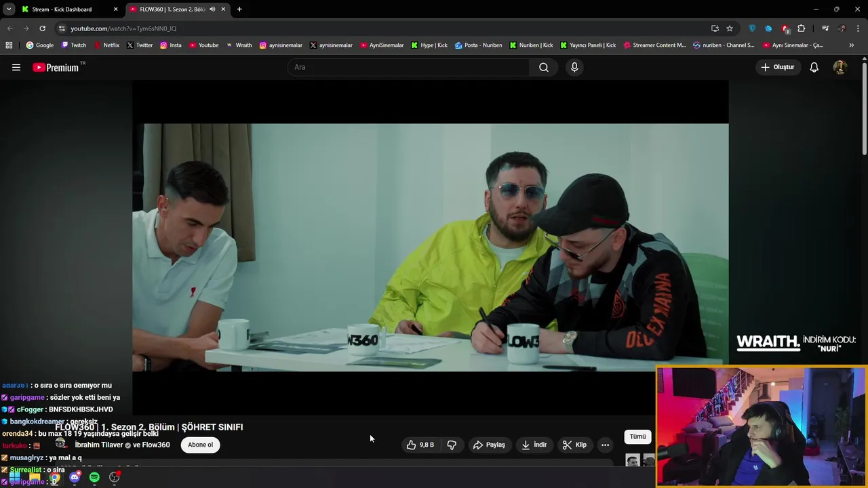Open the Netflix bookmark
The width and height of the screenshot is (868, 488).
(x=106, y=45)
